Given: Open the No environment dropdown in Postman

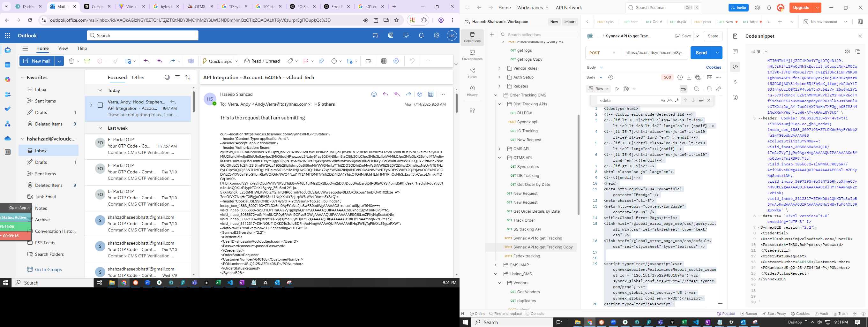Looking at the screenshot, I should pos(825,22).
